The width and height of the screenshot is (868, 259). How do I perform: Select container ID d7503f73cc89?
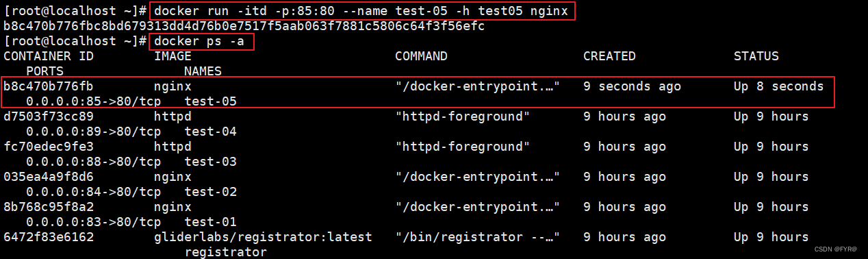(48, 116)
